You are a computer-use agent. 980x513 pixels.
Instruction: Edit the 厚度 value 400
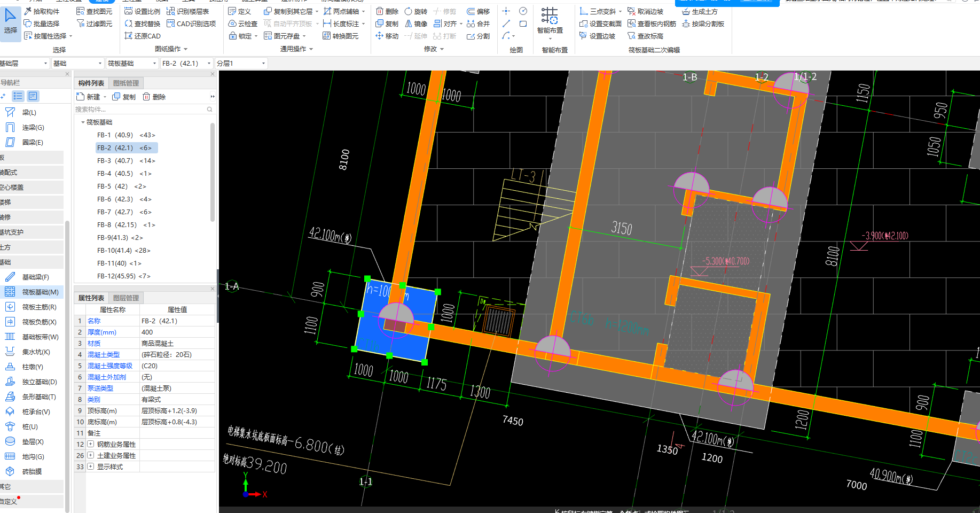coord(177,332)
